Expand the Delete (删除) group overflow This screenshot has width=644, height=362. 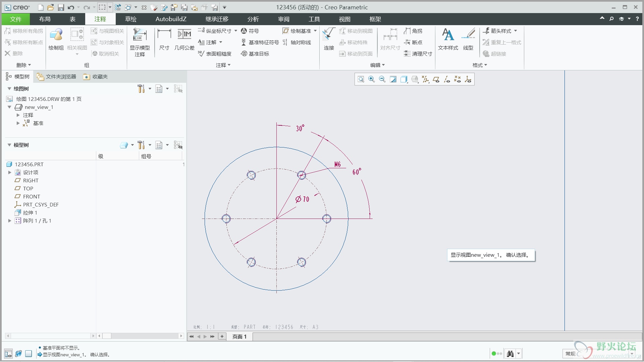(x=24, y=65)
